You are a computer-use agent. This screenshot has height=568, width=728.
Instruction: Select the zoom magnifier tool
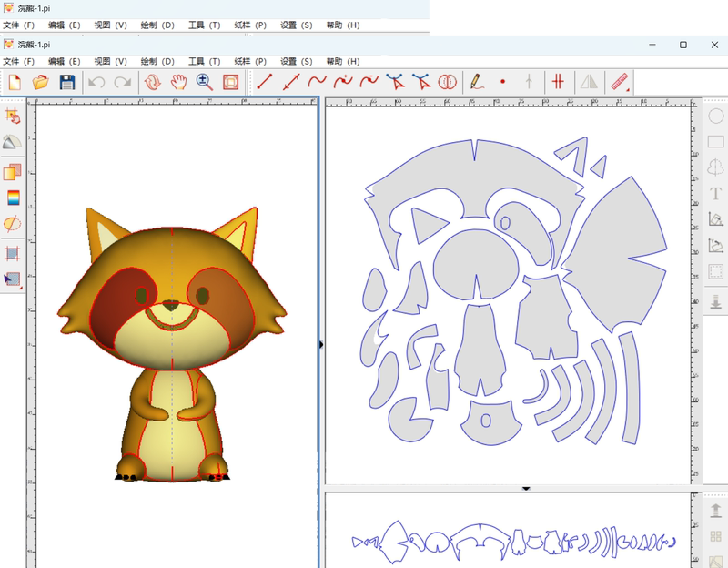204,82
